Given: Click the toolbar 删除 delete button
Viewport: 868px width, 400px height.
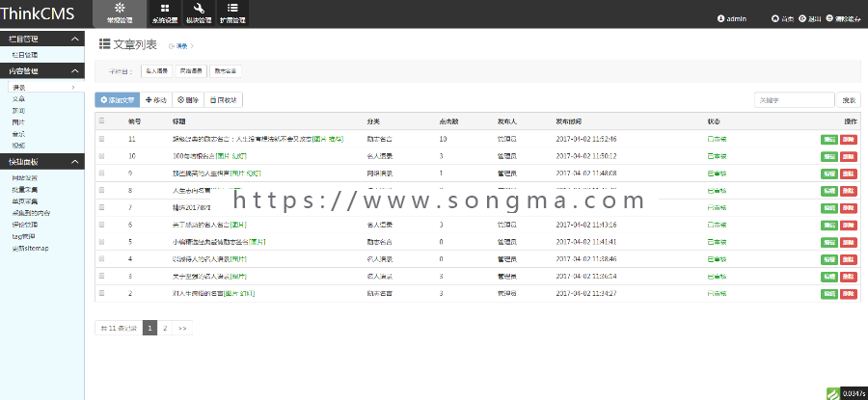Looking at the screenshot, I should 188,100.
